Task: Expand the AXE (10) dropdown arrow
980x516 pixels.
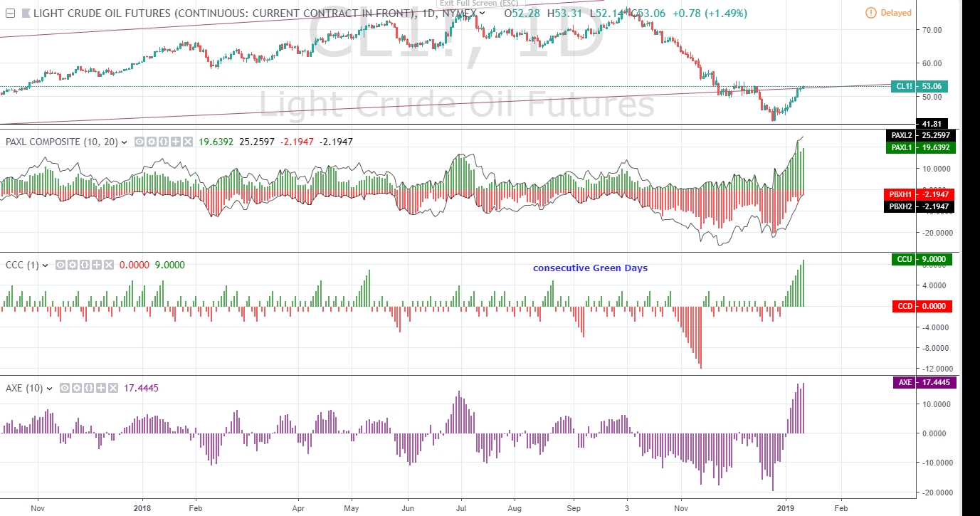Action: click(50, 389)
